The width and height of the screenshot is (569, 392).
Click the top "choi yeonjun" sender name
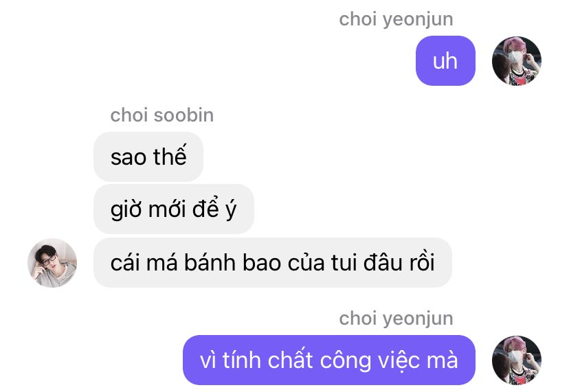point(396,19)
